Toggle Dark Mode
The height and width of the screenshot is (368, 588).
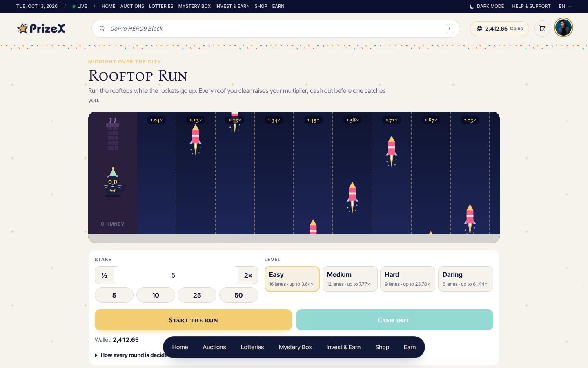click(487, 6)
